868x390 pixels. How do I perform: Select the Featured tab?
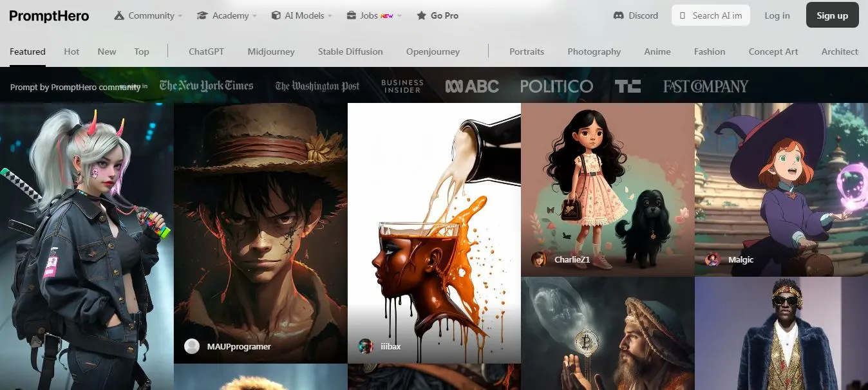coord(28,51)
